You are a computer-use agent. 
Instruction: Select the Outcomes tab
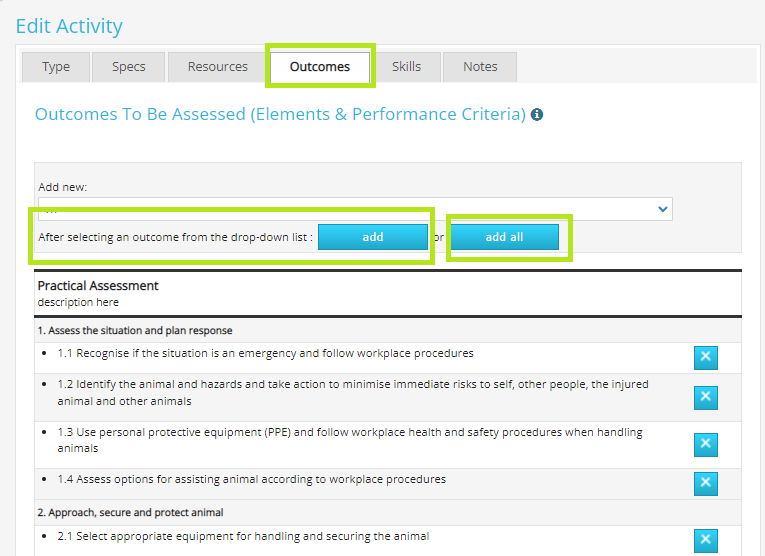(x=319, y=67)
